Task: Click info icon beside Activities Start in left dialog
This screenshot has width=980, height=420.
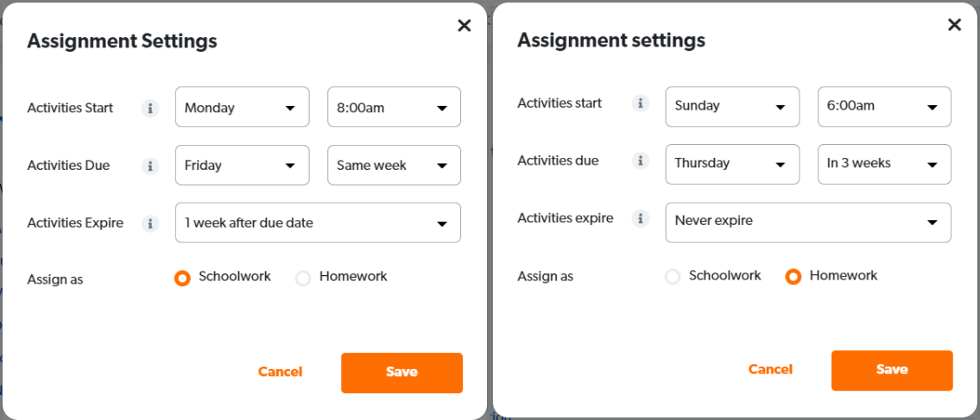Action: click(x=150, y=109)
